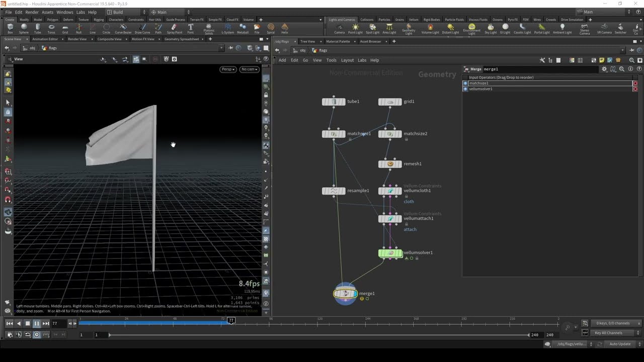Select the L-System shelf tool

(x=227, y=29)
